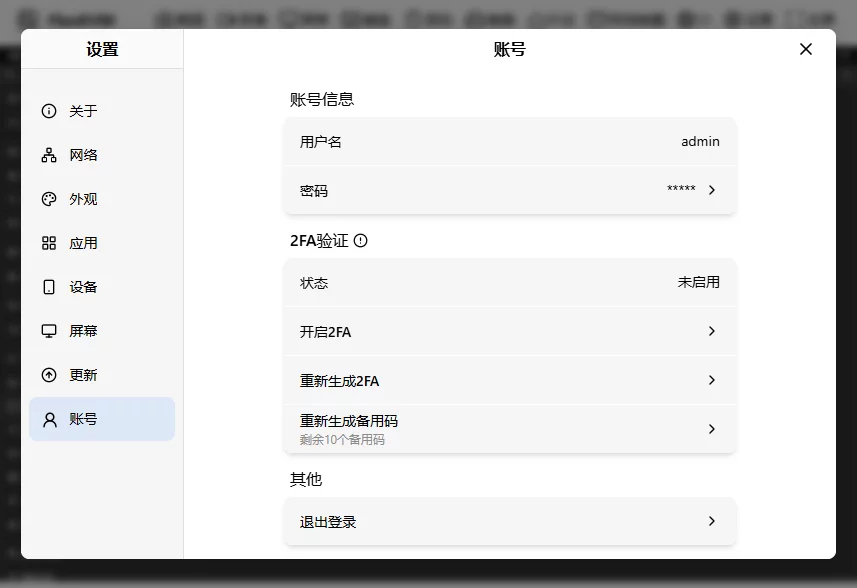Click the 账号 dialog title

[x=509, y=50]
